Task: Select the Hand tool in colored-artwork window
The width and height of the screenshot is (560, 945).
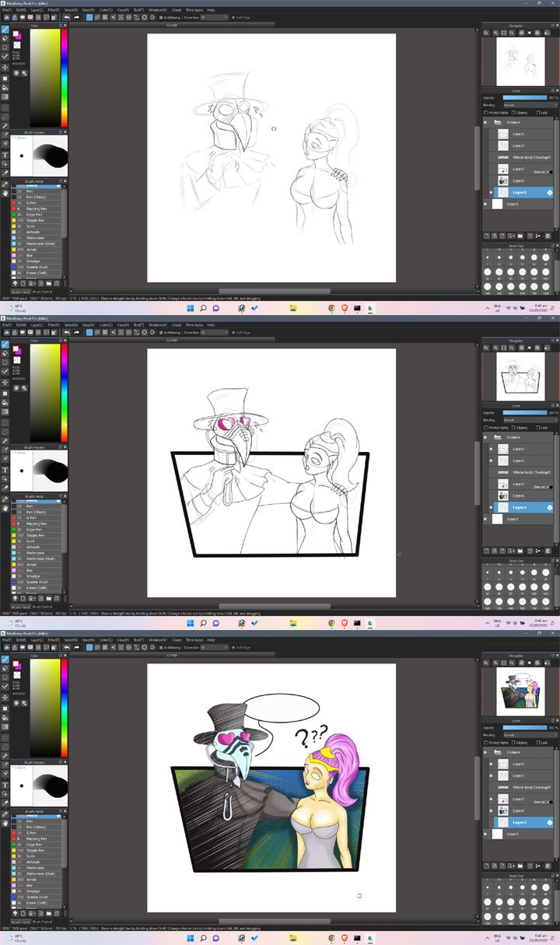Action: pos(5,824)
